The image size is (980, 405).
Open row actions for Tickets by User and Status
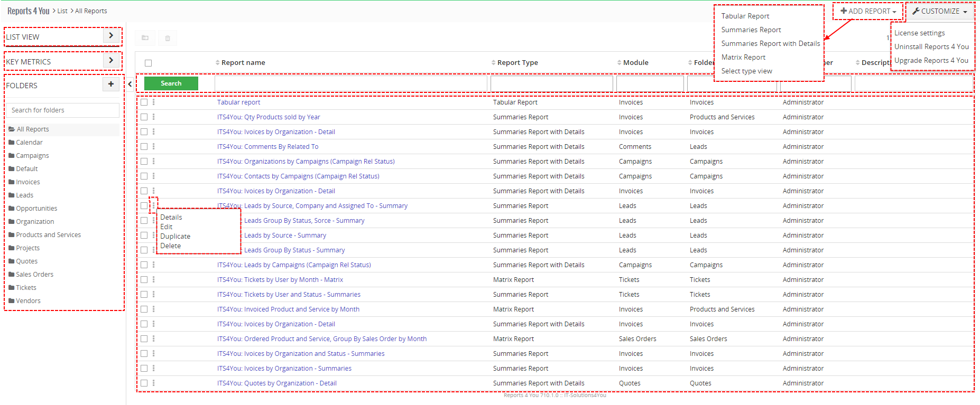pyautogui.click(x=154, y=295)
